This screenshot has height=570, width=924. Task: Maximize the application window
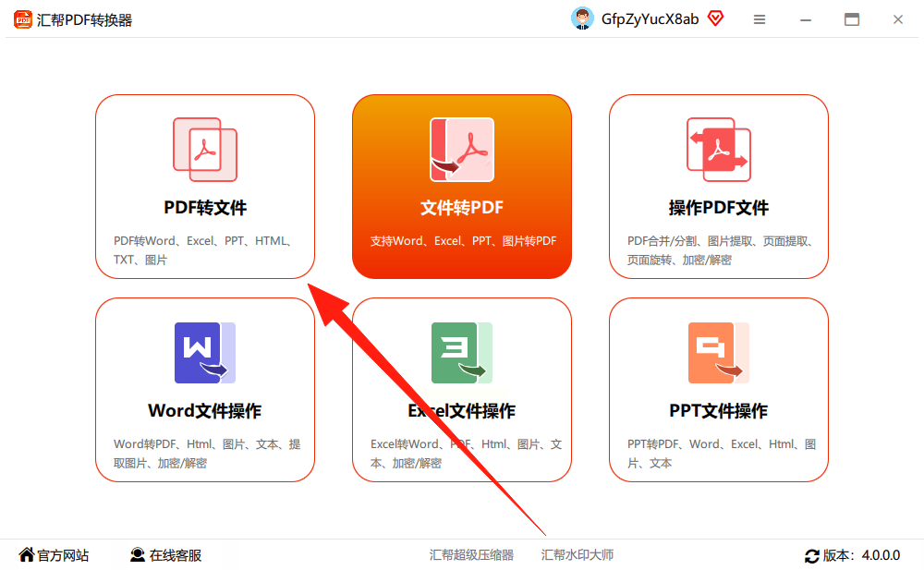click(852, 19)
